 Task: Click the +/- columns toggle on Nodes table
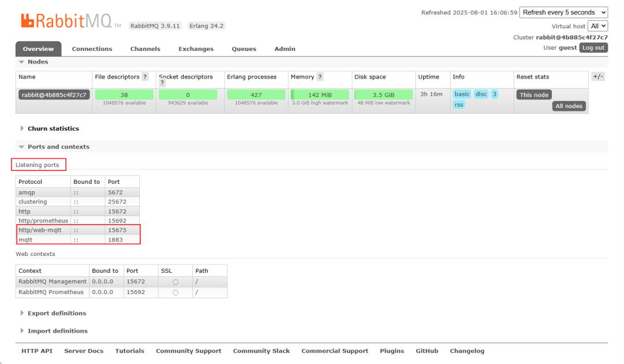(x=597, y=76)
